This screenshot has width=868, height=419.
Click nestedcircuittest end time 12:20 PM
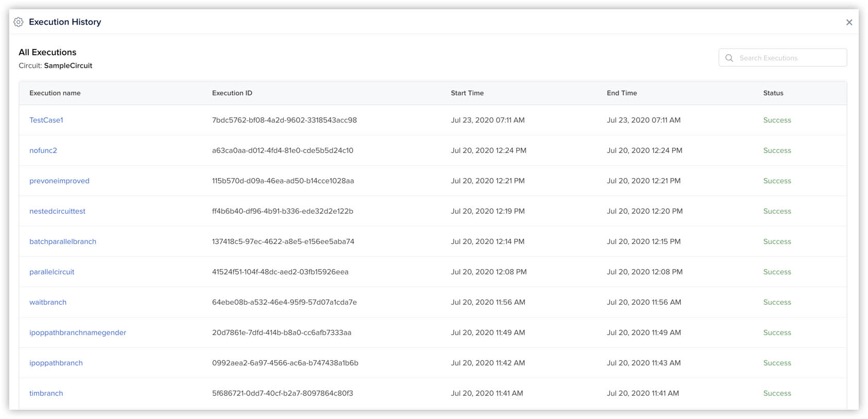pos(645,211)
